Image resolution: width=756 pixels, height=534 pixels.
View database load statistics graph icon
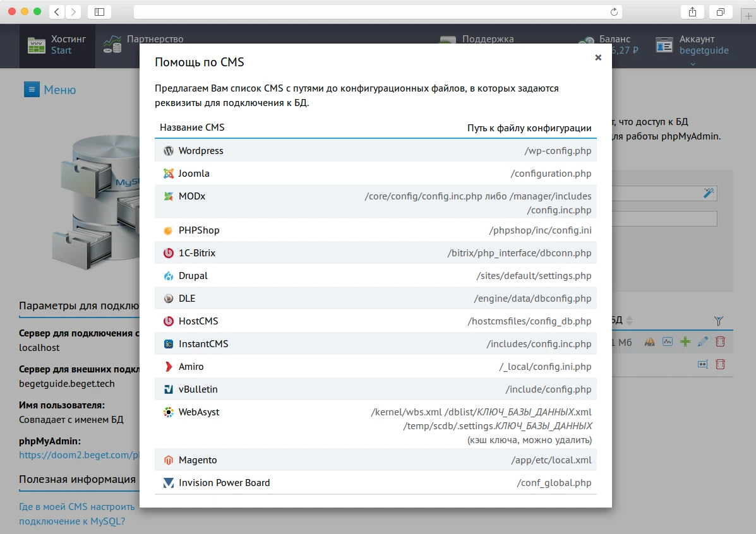(x=668, y=341)
